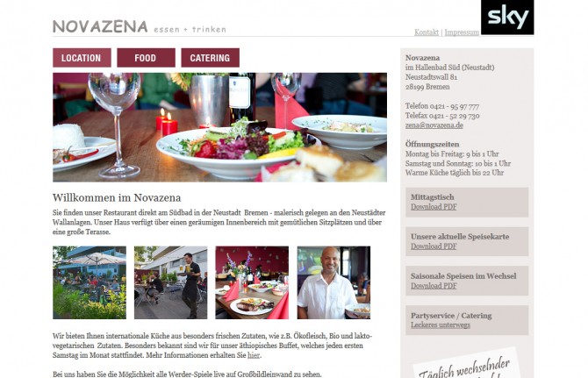Click the zena@novazena.de email link
The height and width of the screenshot is (378, 588).
tap(434, 125)
